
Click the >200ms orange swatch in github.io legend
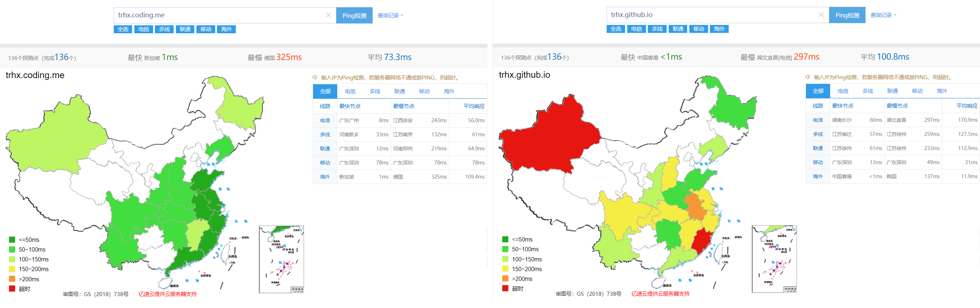pyautogui.click(x=505, y=279)
